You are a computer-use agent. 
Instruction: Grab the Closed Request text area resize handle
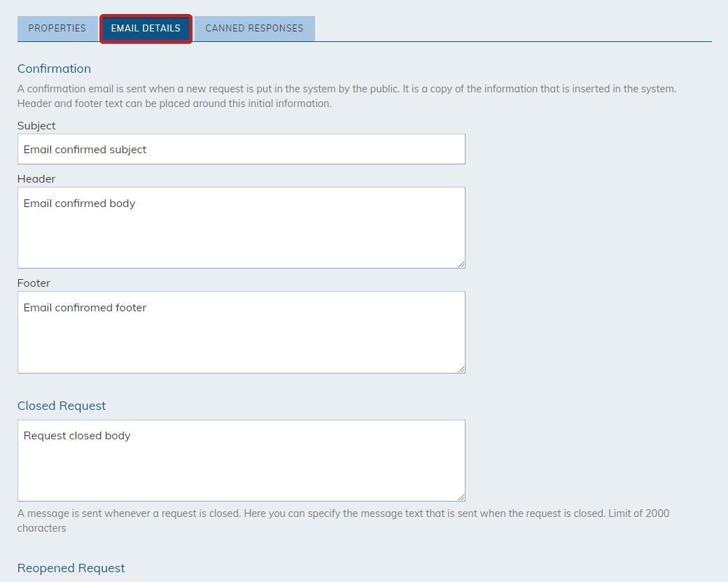coord(461,497)
